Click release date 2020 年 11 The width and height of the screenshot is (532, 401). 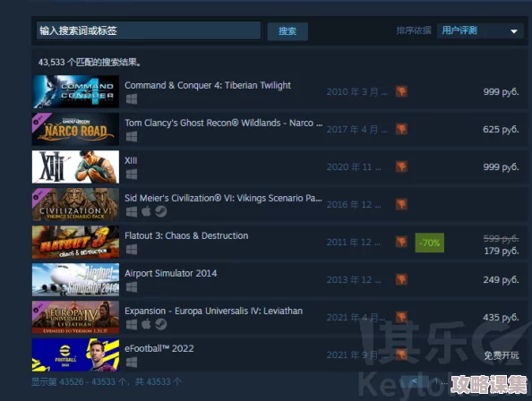pos(354,167)
